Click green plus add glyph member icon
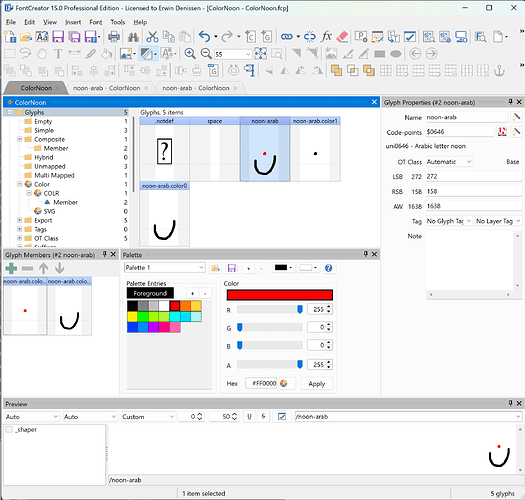 pyautogui.click(x=11, y=268)
